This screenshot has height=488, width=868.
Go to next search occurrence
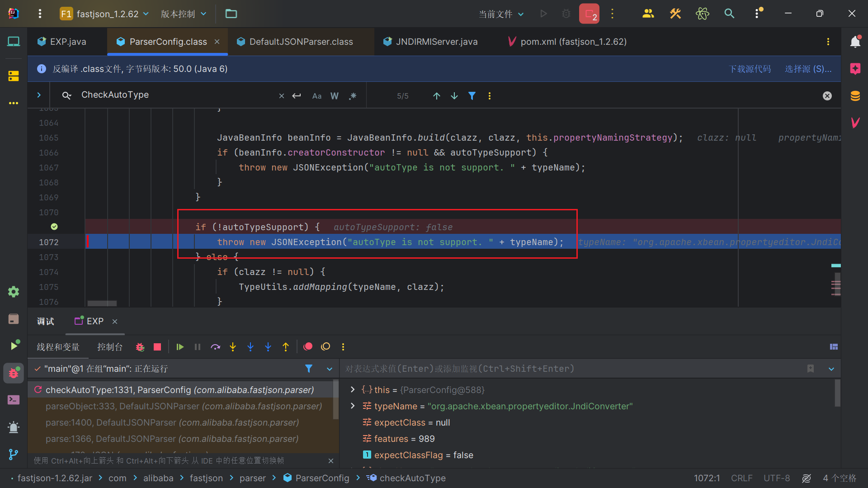454,96
